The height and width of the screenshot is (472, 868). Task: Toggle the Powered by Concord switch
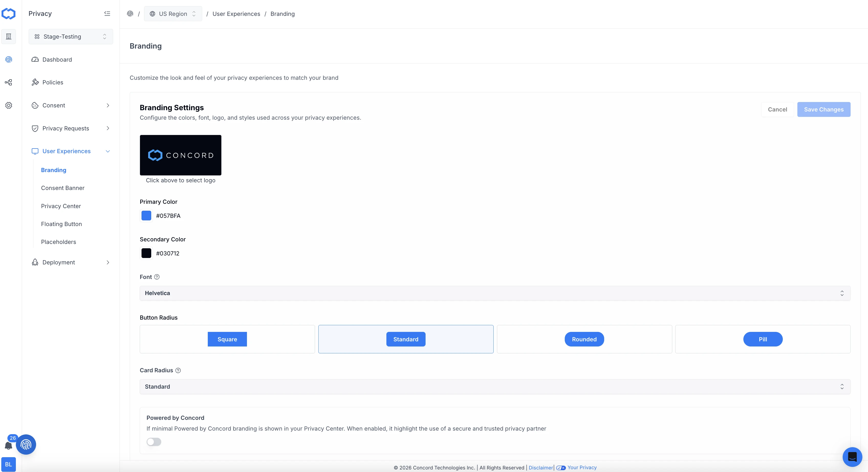click(154, 442)
